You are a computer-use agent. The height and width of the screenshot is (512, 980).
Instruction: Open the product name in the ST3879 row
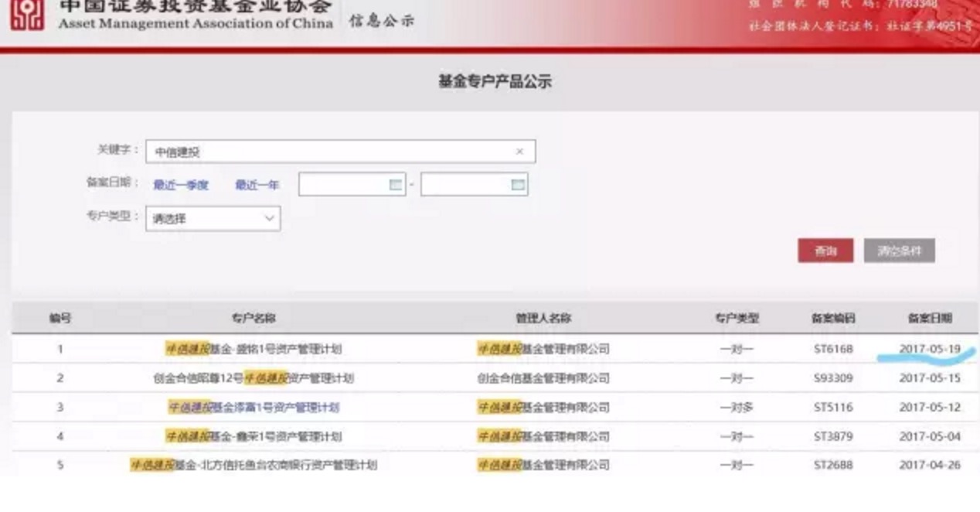coord(254,436)
